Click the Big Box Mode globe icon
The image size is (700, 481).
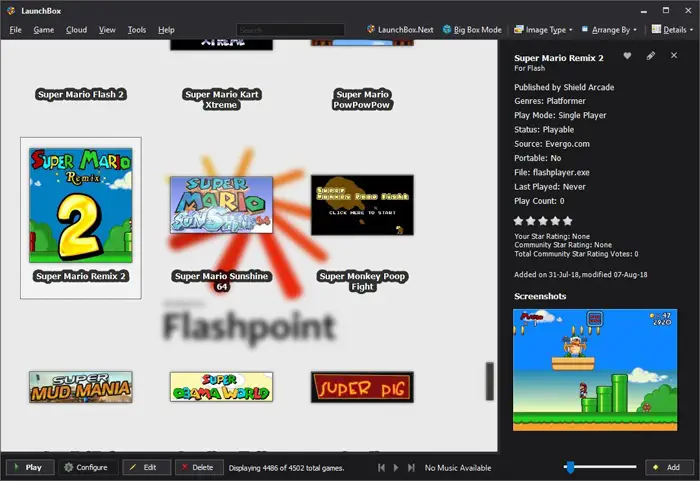(447, 29)
